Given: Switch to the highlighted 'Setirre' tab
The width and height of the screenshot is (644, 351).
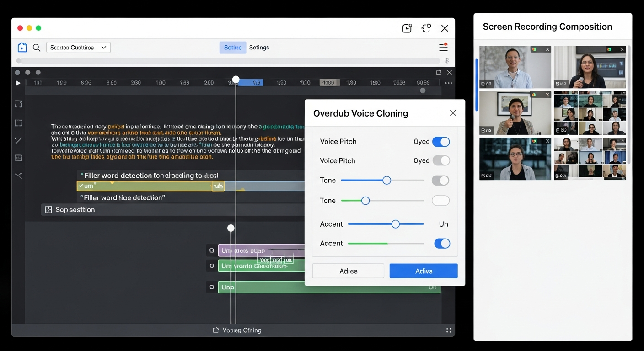Looking at the screenshot, I should [x=233, y=48].
